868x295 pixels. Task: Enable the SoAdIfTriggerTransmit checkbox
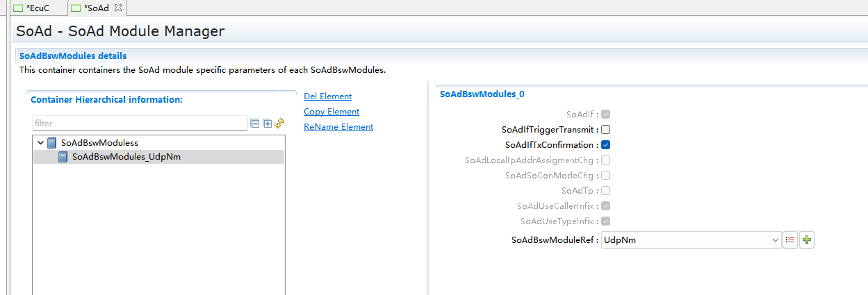(x=605, y=130)
